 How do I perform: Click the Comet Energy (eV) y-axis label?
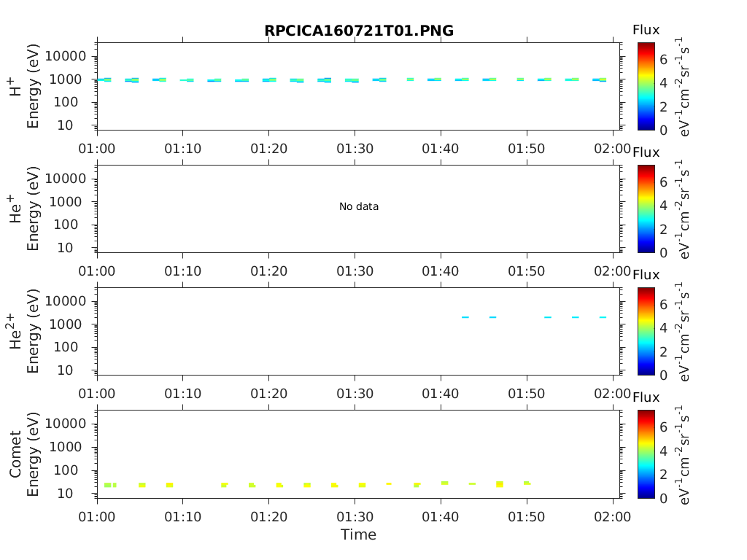coord(25,454)
